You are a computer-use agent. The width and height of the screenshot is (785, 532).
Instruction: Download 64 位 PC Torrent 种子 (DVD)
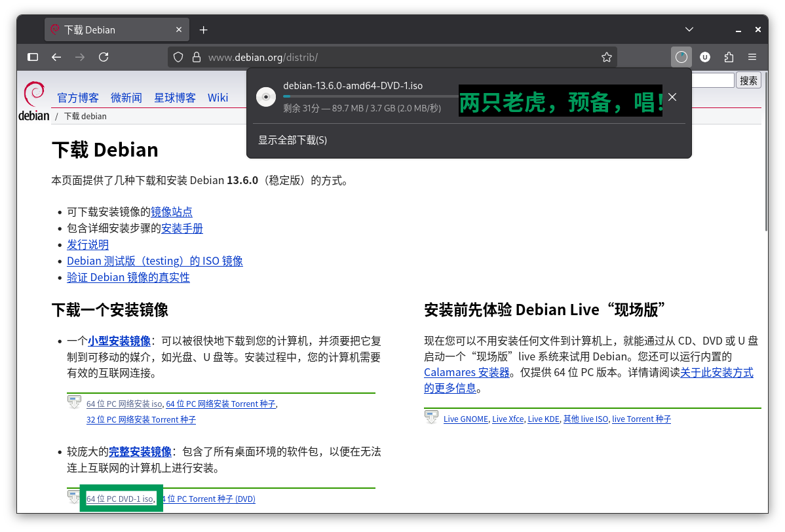pos(209,499)
